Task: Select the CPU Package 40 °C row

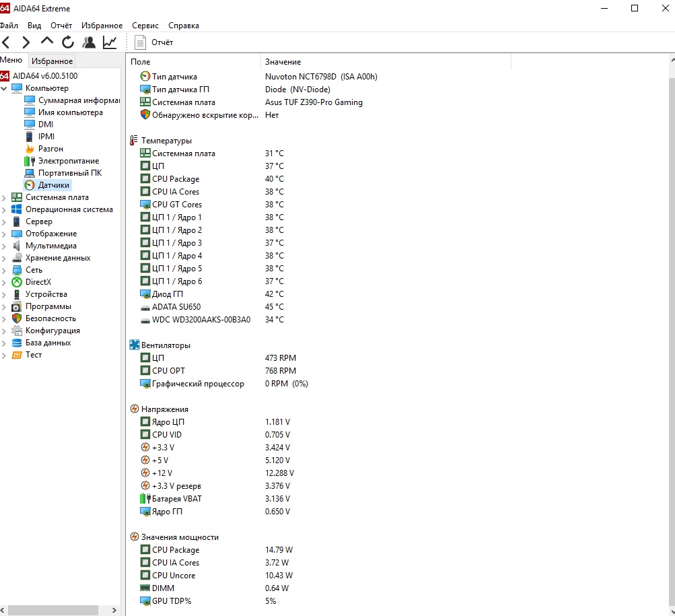Action: (x=318, y=179)
